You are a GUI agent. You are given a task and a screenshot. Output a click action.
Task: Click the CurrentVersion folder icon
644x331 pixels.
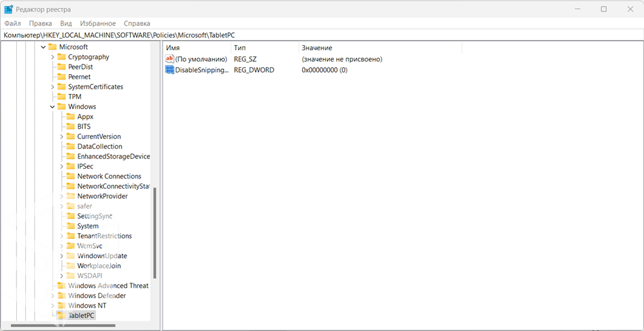pos(70,137)
